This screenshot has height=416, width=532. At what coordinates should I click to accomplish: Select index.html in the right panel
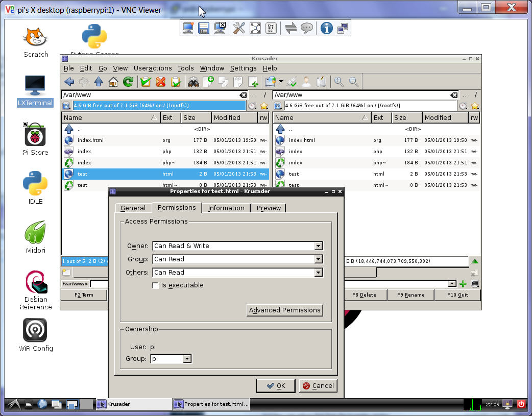click(x=301, y=140)
